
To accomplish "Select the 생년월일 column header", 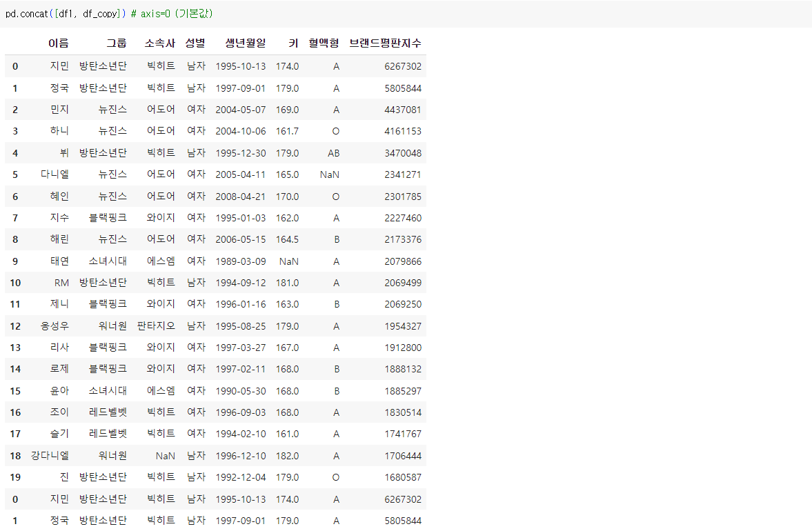I will (x=246, y=43).
